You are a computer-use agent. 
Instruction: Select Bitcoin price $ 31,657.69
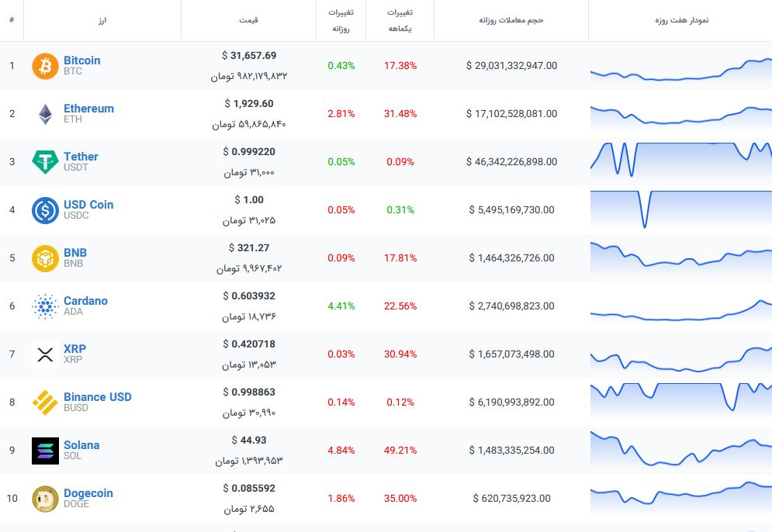248,56
